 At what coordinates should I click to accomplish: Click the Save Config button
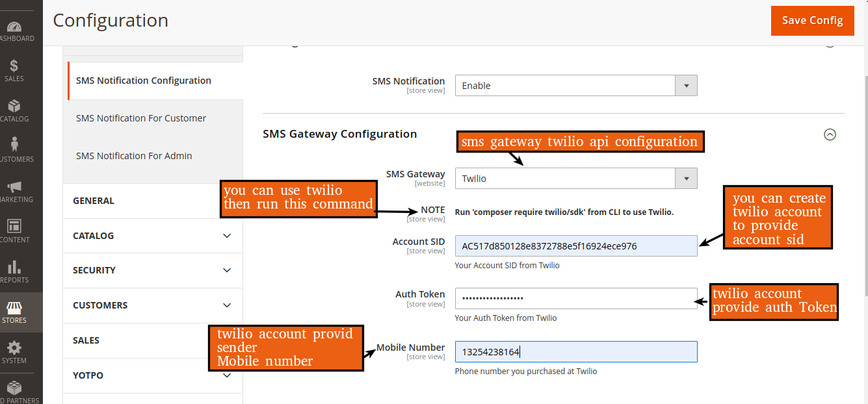812,21
